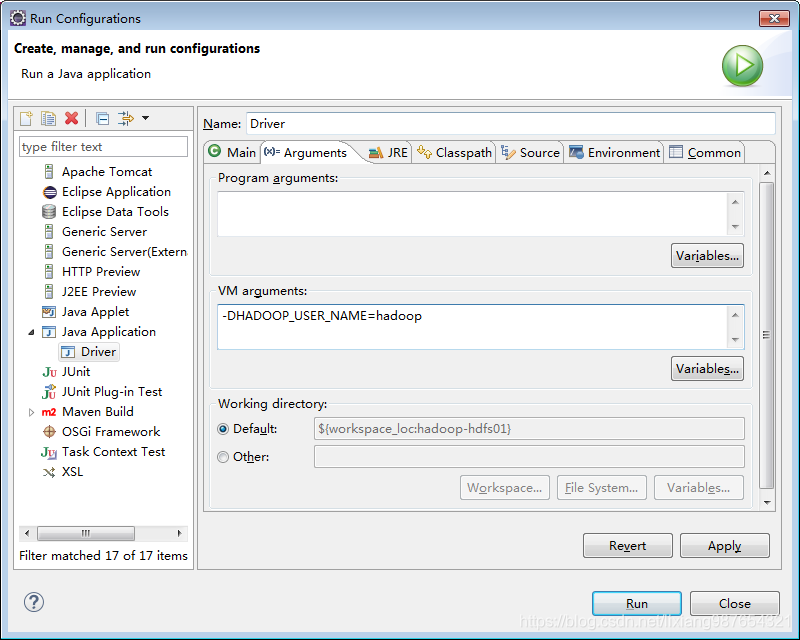Click the Filter launch configurations icon

(125, 118)
